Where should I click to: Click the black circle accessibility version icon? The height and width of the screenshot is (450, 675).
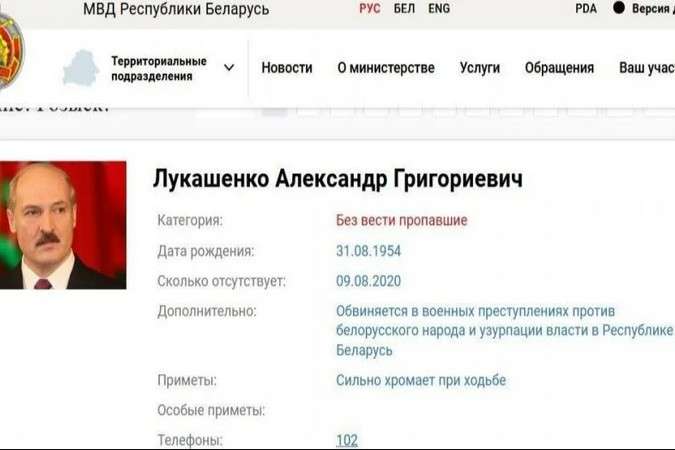click(x=619, y=8)
